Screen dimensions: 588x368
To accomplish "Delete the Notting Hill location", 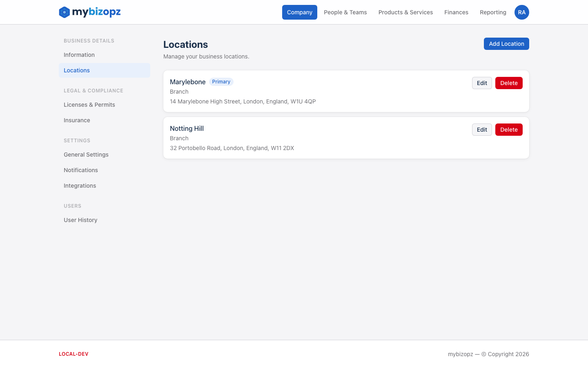I will [x=509, y=130].
